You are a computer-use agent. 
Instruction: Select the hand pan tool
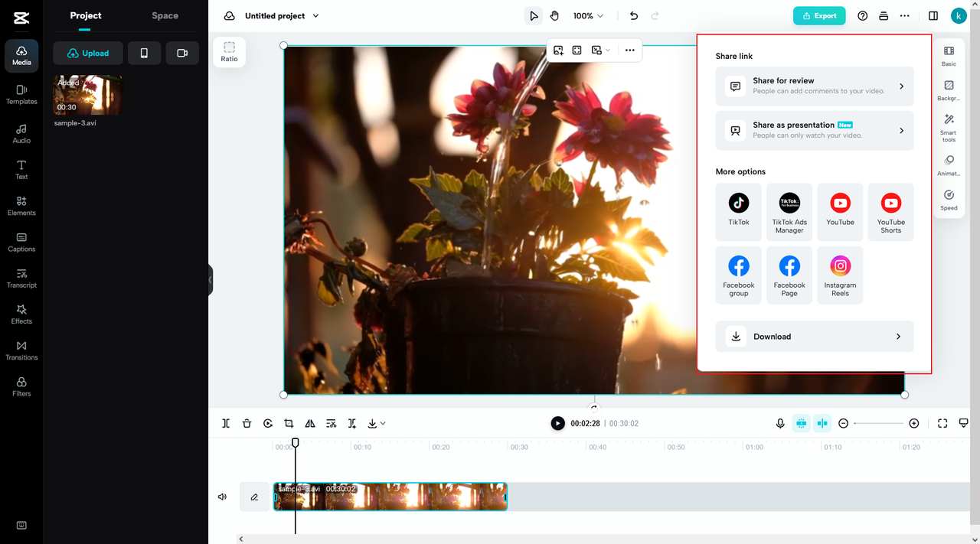(x=554, y=16)
